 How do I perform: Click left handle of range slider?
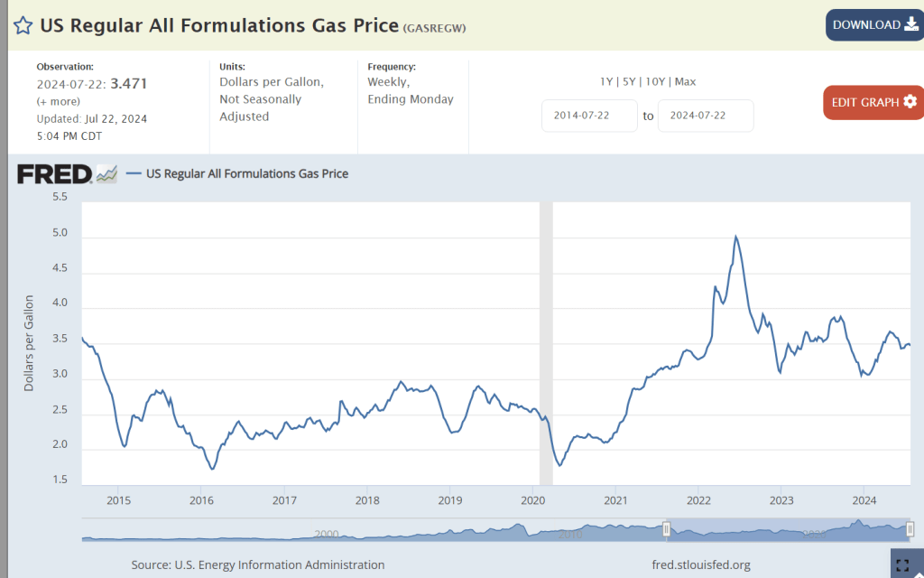pyautogui.click(x=667, y=529)
